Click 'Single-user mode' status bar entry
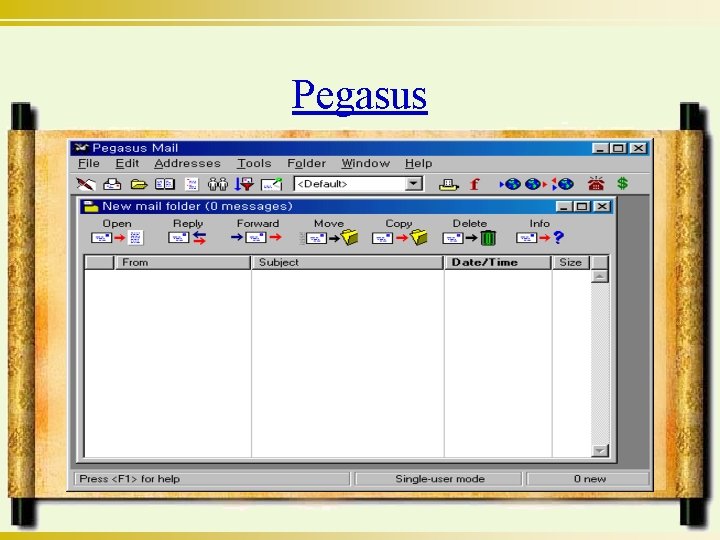Viewport: 720px width, 540px height. tap(439, 478)
